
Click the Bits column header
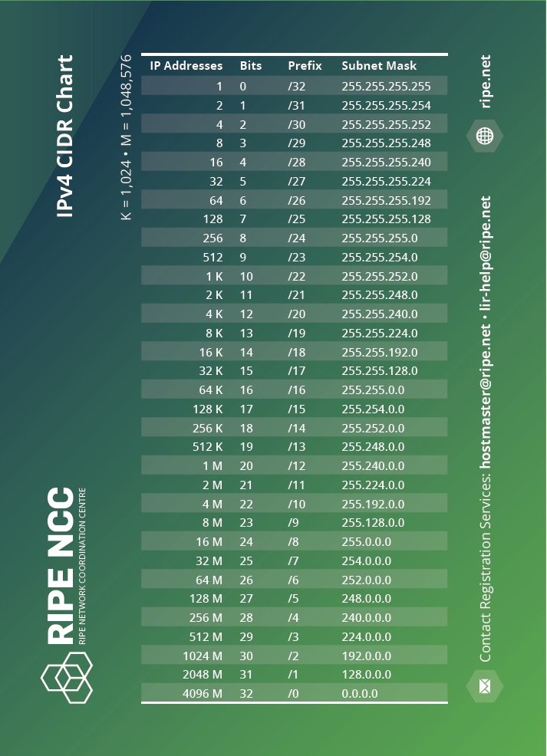click(250, 66)
